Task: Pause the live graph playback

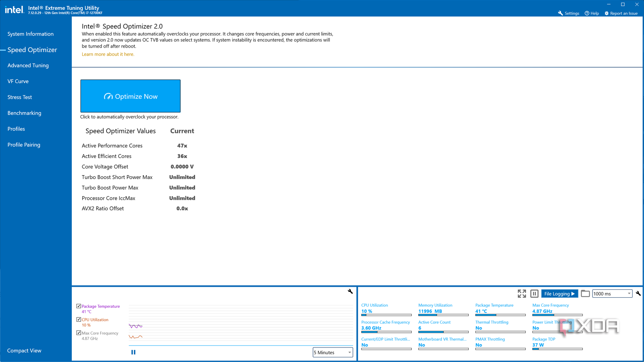Action: pos(133,352)
